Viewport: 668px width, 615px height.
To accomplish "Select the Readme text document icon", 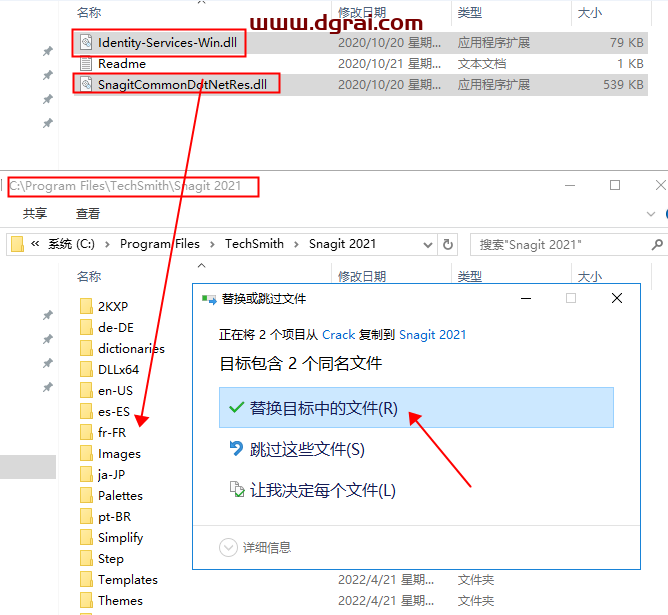I will click(x=86, y=63).
